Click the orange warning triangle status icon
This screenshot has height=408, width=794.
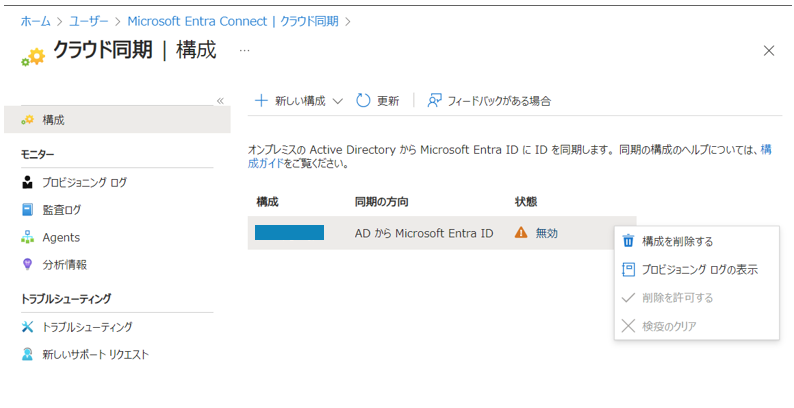point(521,233)
